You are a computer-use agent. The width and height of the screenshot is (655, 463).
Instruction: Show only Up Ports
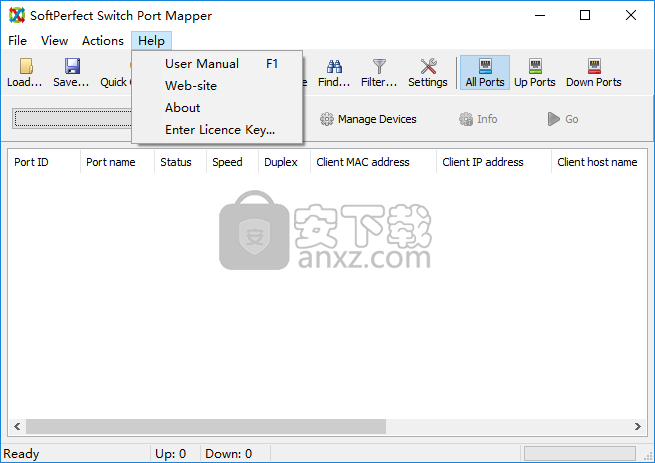pos(535,72)
